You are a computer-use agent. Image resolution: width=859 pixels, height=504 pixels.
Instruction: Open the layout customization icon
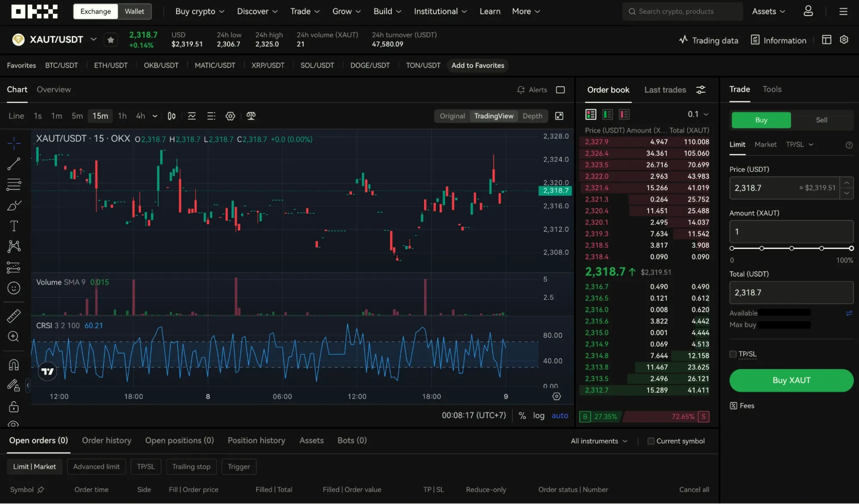(826, 40)
